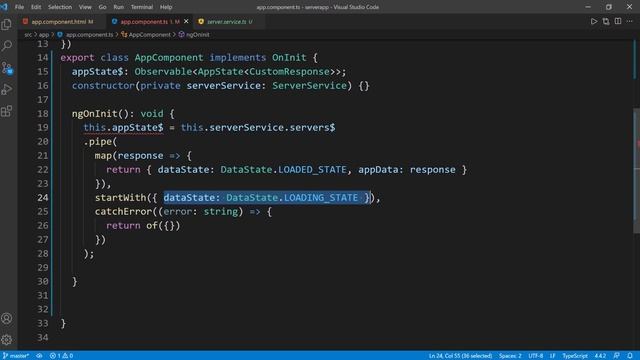Image resolution: width=640 pixels, height=360 pixels.
Task: Open the View menu
Action: [85, 7]
